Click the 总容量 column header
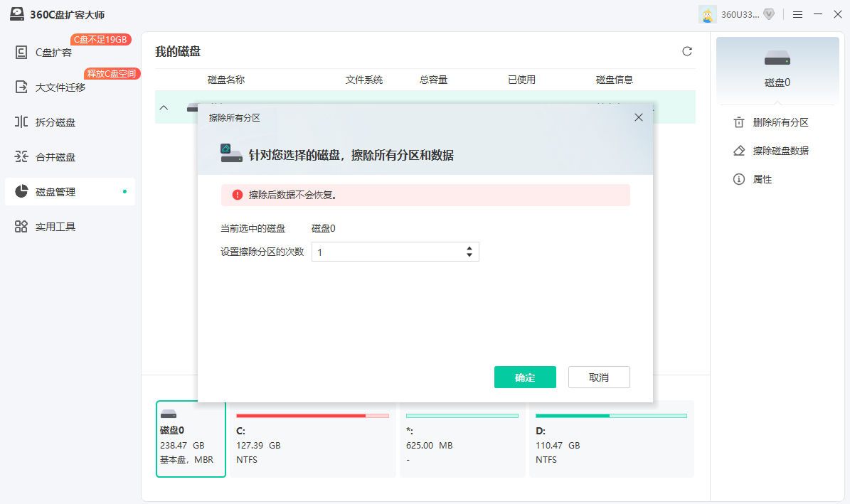This screenshot has height=504, width=850. pyautogui.click(x=433, y=80)
